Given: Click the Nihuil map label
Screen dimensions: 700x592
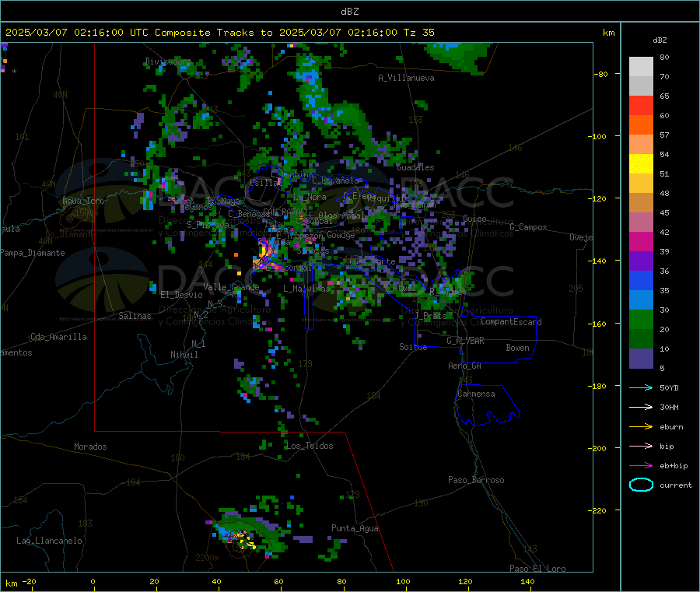Looking at the screenshot, I should 184,355.
